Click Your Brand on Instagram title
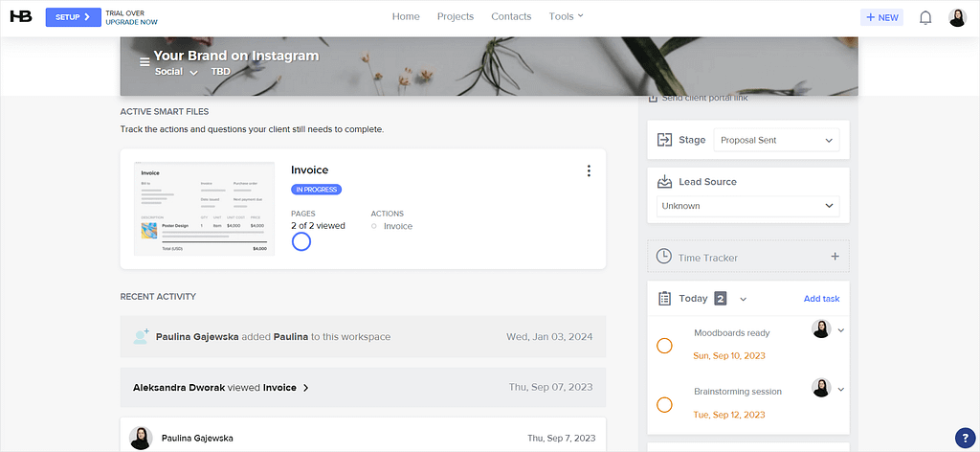Image resolution: width=980 pixels, height=452 pixels. coord(236,56)
